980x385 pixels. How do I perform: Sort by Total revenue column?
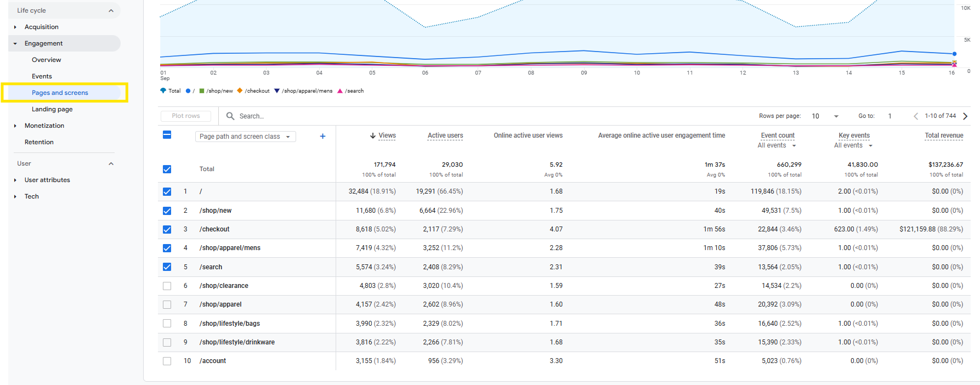(943, 135)
